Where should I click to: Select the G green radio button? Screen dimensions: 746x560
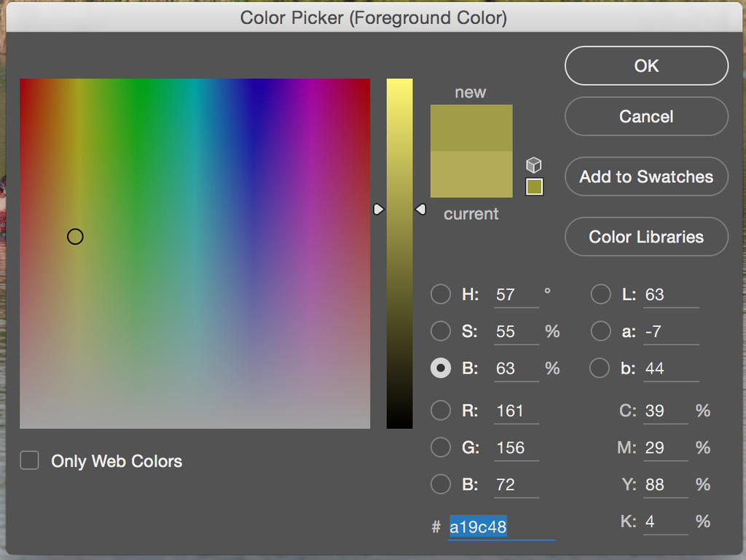tap(441, 447)
